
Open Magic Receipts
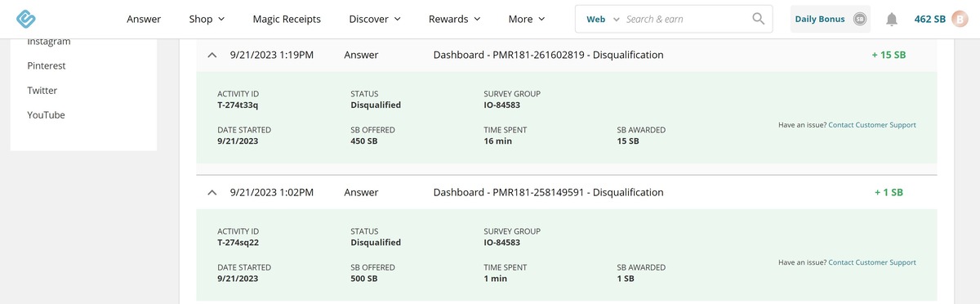coord(287,19)
